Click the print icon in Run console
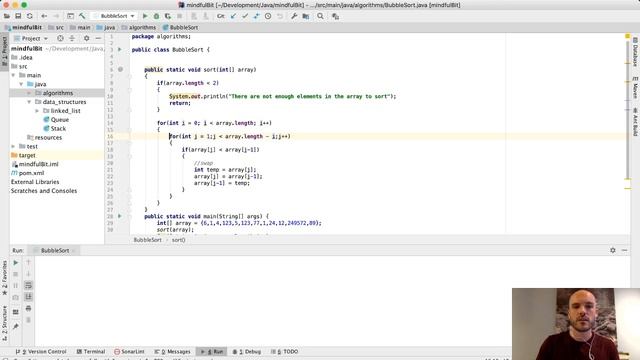The height and width of the screenshot is (360, 640). pos(28,309)
